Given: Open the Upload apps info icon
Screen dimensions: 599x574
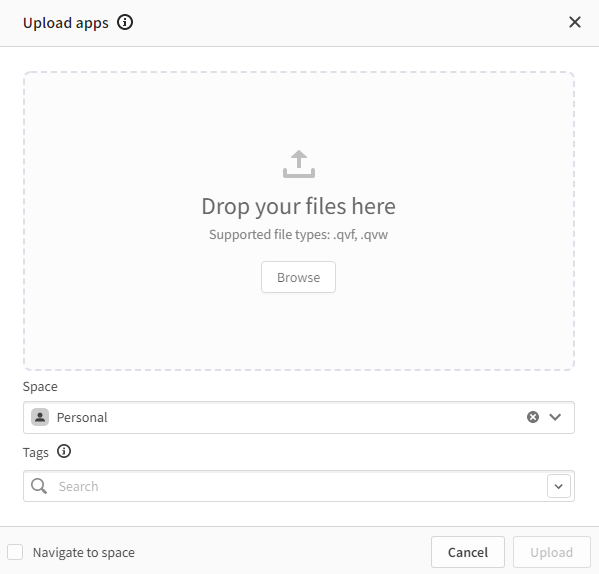Looking at the screenshot, I should (x=125, y=22).
